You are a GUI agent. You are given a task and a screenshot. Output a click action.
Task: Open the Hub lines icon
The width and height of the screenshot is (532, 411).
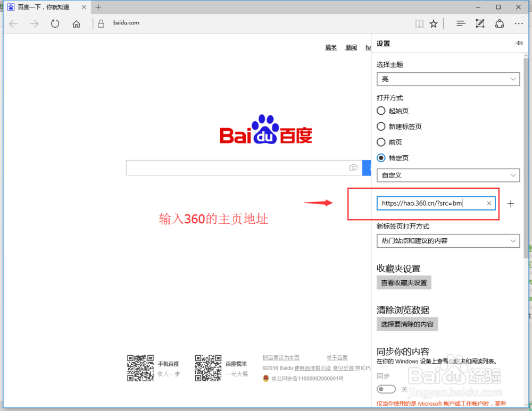click(x=460, y=23)
